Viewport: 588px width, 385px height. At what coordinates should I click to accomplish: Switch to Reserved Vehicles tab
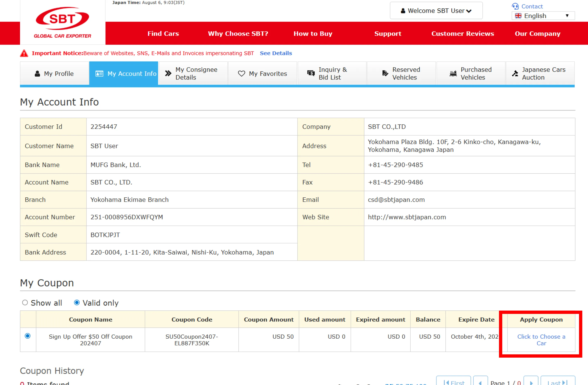[401, 73]
